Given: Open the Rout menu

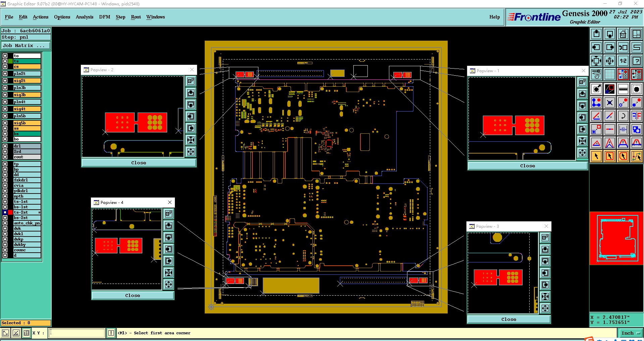Looking at the screenshot, I should [136, 17].
